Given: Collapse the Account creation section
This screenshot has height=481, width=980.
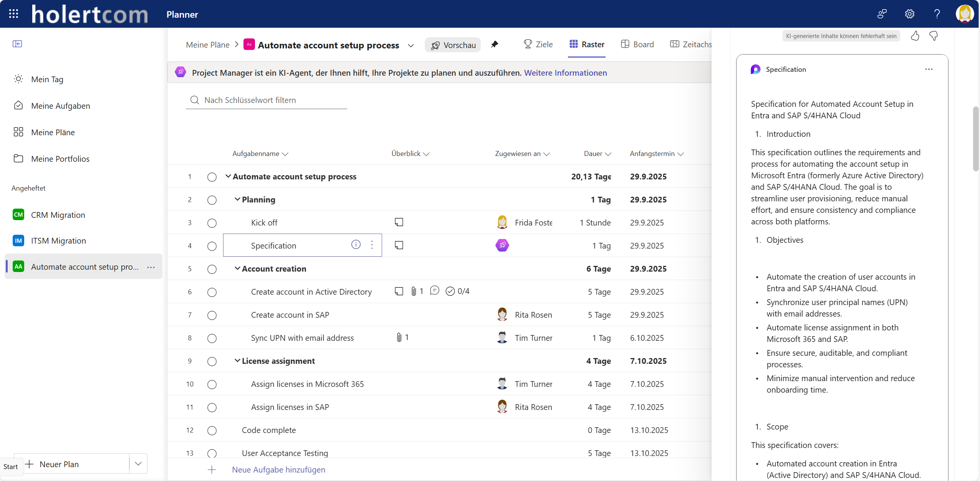Looking at the screenshot, I should (237, 269).
